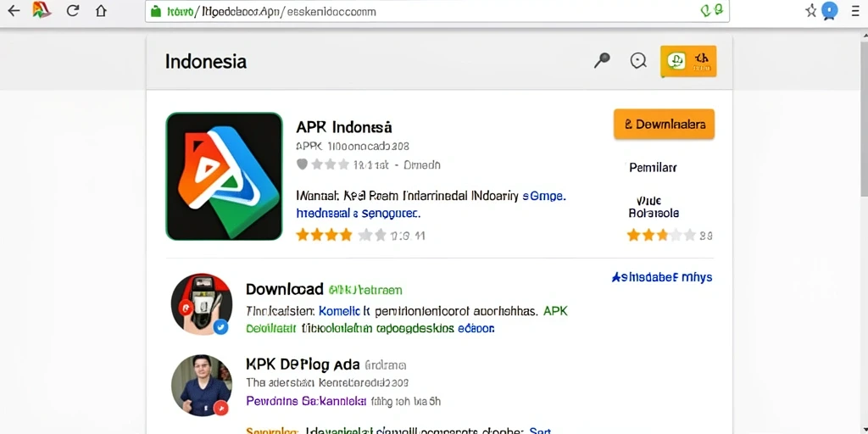This screenshot has height=434, width=868.
Task: Bookmark this page with the star icon
Action: coord(810,10)
